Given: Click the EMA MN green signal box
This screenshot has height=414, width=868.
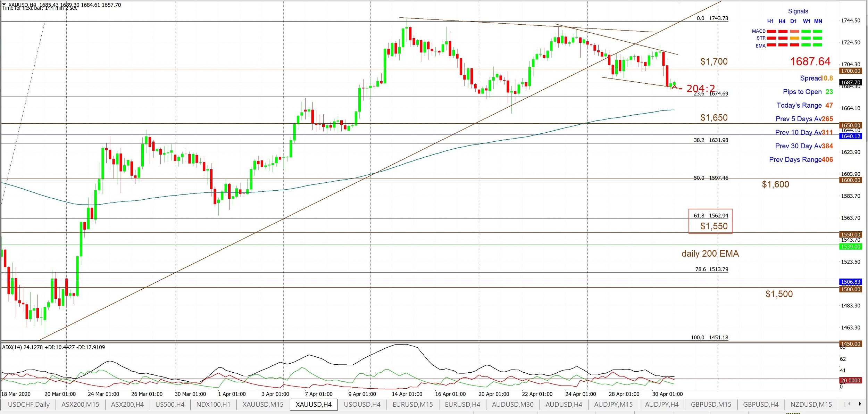Looking at the screenshot, I should coord(818,45).
